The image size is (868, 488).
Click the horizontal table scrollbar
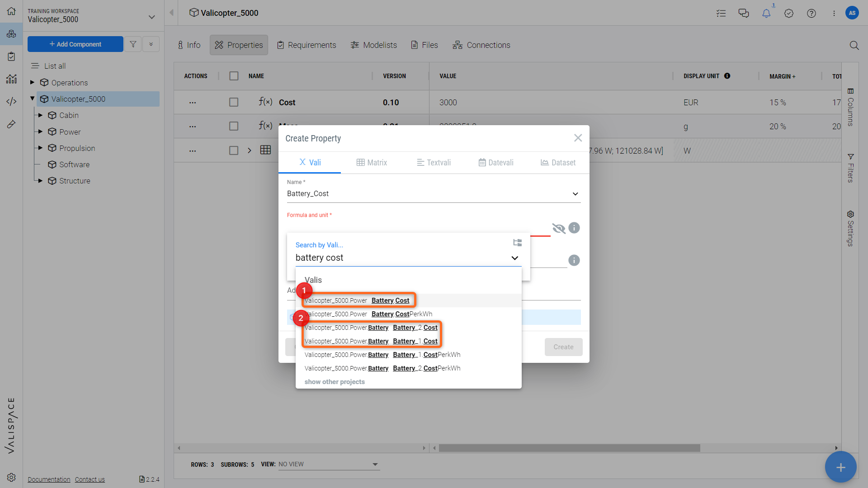(x=569, y=448)
